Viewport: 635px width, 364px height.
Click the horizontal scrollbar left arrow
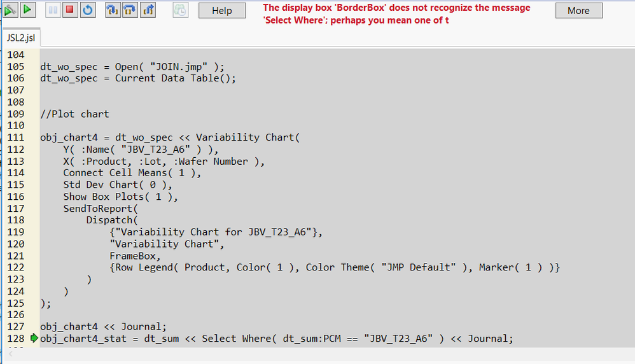pos(11,354)
